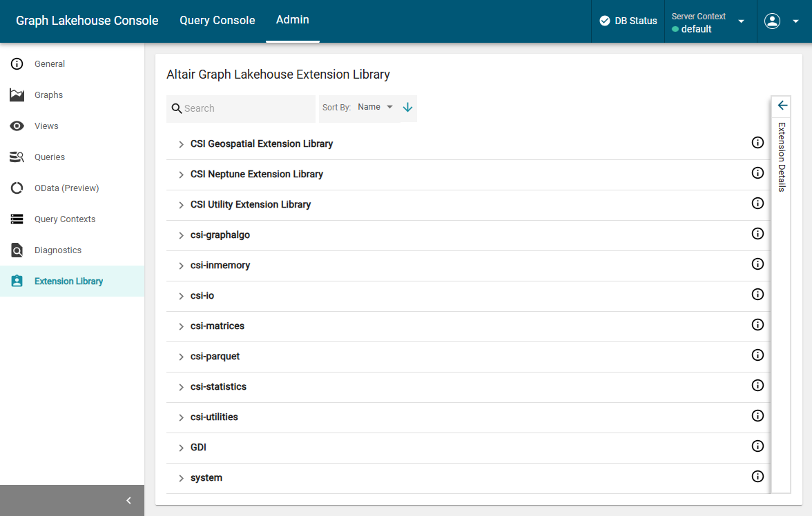Click the OData (Preview) sidebar icon
812x516 pixels.
pyautogui.click(x=17, y=188)
